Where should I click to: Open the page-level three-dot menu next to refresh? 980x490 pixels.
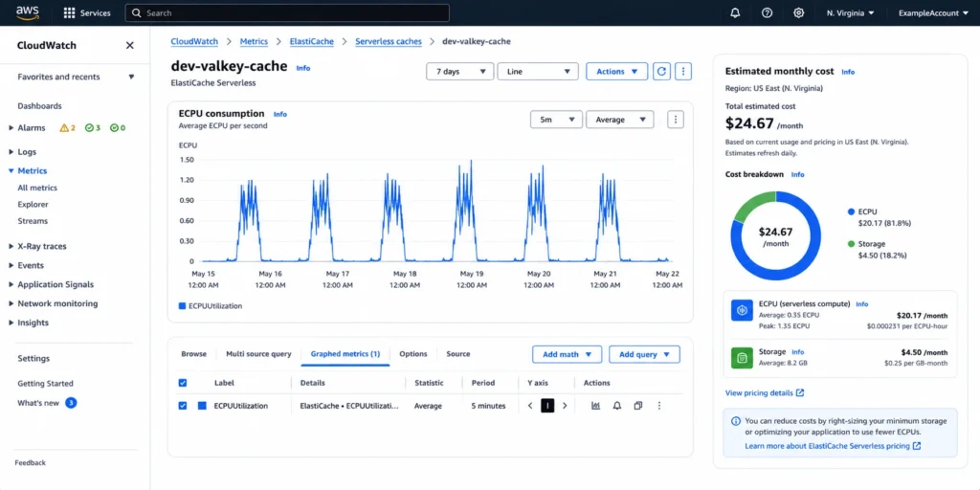(683, 71)
